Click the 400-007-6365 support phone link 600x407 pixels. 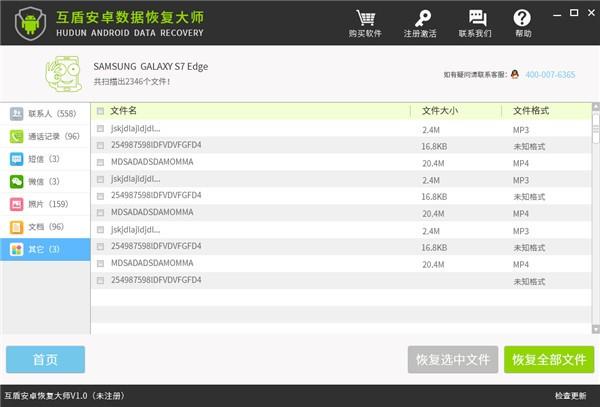[x=550, y=75]
